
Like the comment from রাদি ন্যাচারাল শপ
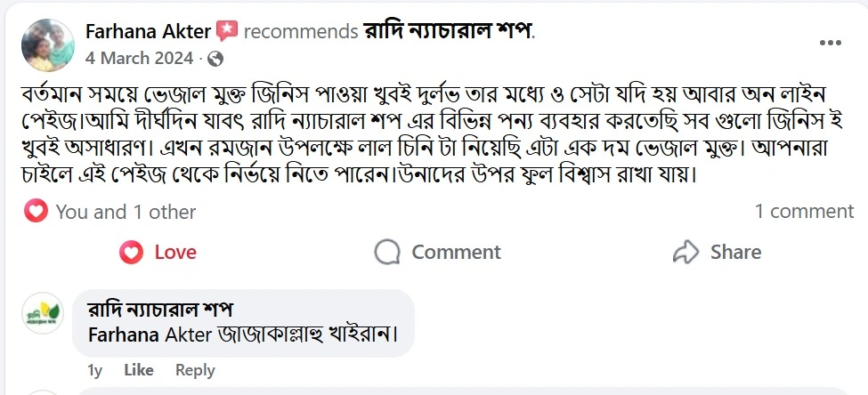tap(138, 370)
